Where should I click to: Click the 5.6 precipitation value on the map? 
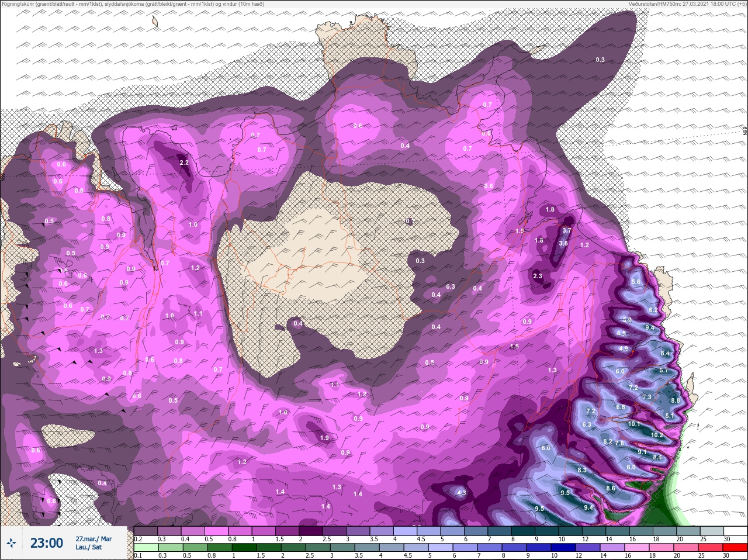[636, 282]
